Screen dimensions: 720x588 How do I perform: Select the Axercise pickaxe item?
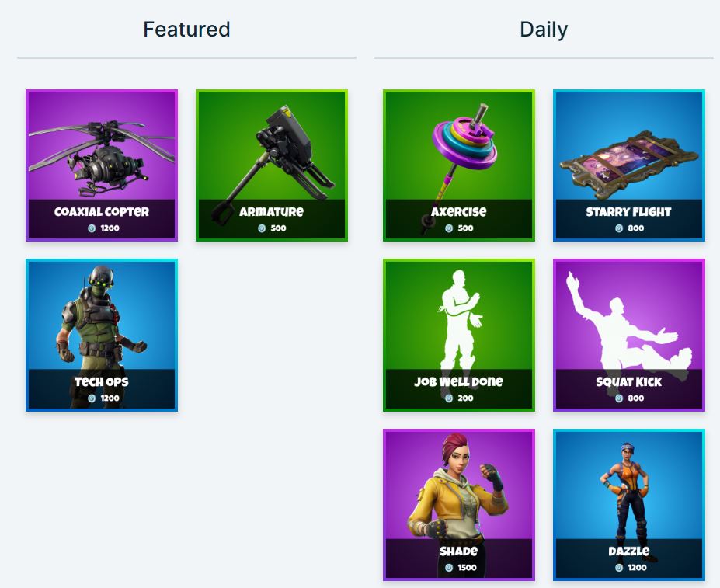(x=459, y=165)
